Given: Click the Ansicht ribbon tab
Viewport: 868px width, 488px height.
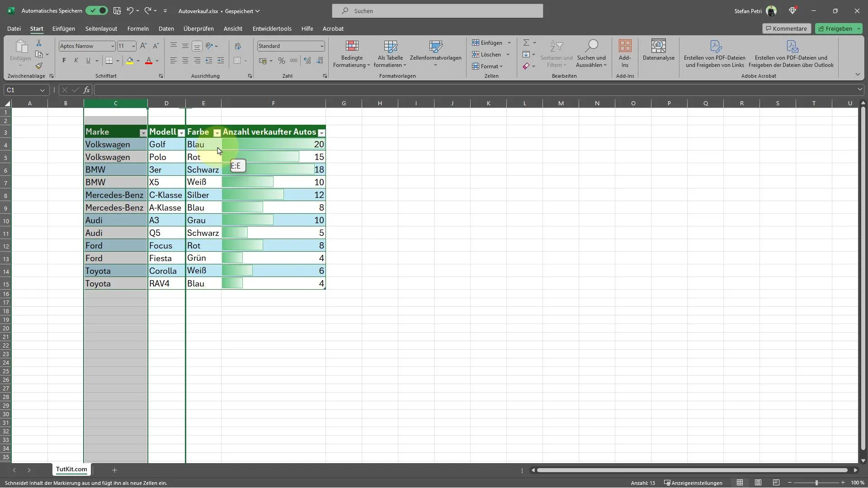Looking at the screenshot, I should click(x=232, y=28).
